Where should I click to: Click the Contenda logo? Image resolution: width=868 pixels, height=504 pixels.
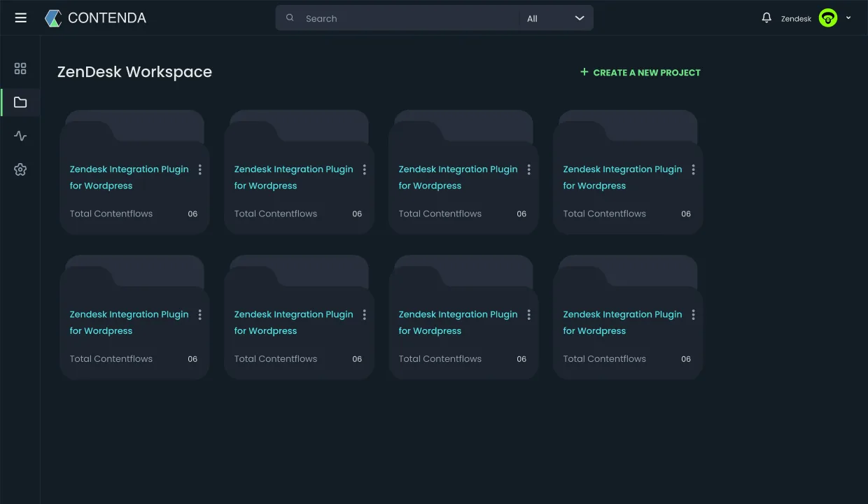pos(95,18)
